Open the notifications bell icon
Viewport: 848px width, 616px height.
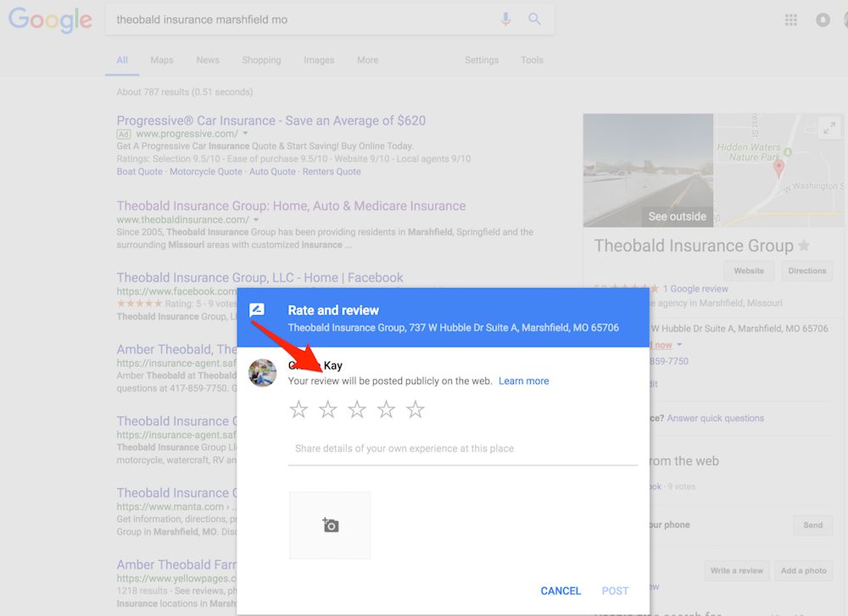click(823, 20)
